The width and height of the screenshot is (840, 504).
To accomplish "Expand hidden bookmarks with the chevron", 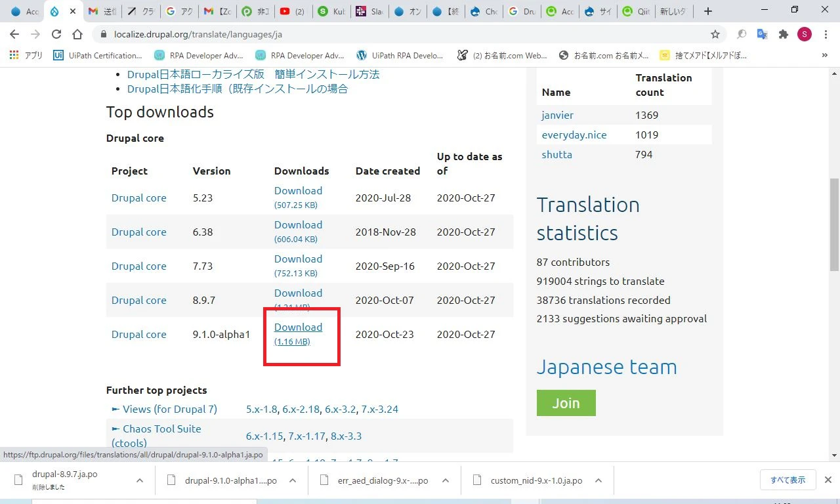I will [x=825, y=56].
